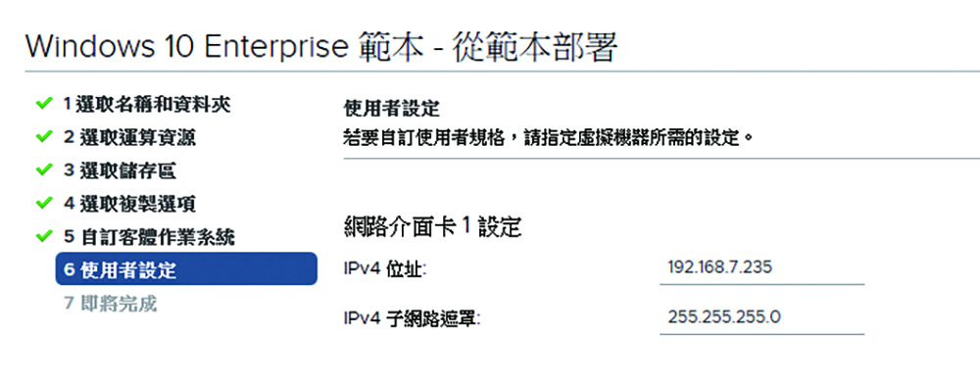
Task: Focus the subnet mask field showing 255.255.255.0
Action: pyautogui.click(x=761, y=318)
